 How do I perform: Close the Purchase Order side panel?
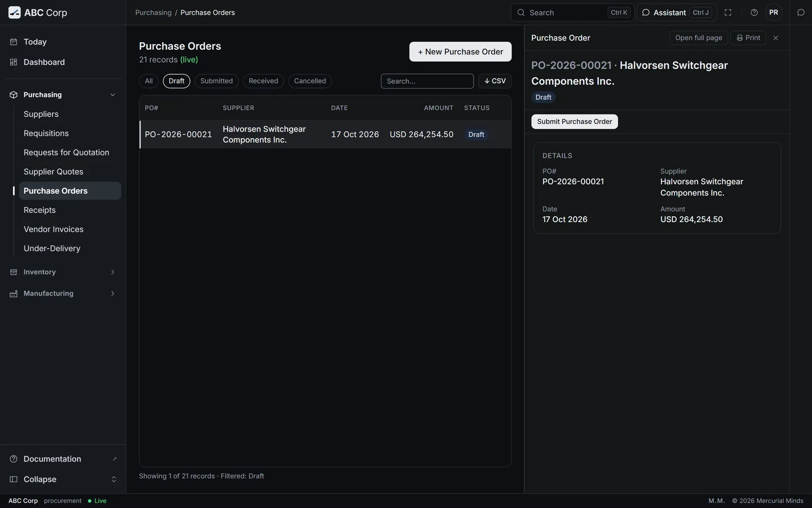click(x=775, y=38)
